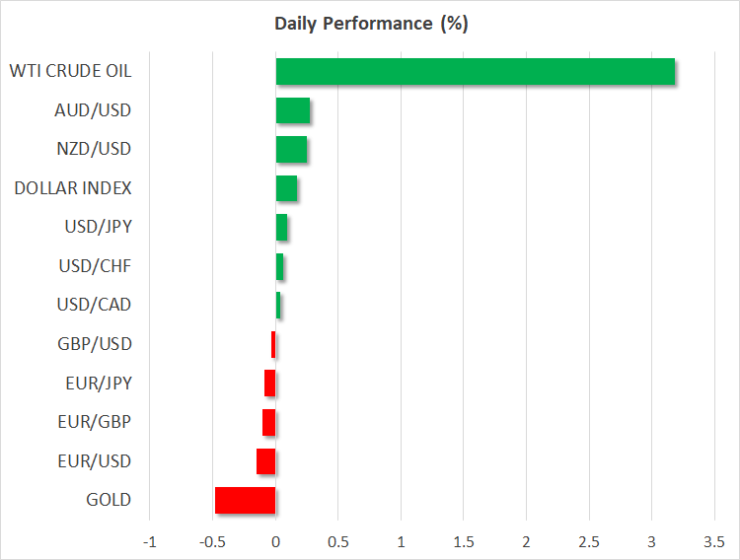Select the red GOLD bar
This screenshot has width=740, height=560.
click(x=245, y=500)
